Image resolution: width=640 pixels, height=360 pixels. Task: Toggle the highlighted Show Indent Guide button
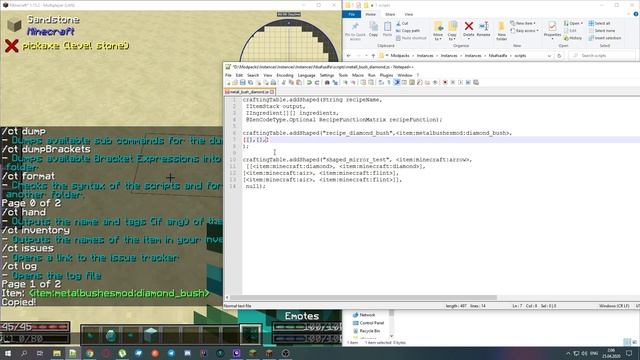click(396, 82)
